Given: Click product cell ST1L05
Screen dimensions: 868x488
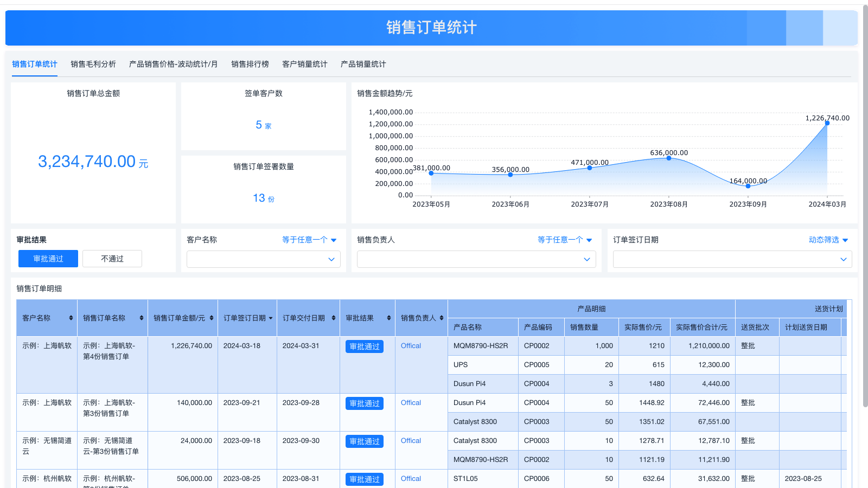Looking at the screenshot, I should (483, 479).
